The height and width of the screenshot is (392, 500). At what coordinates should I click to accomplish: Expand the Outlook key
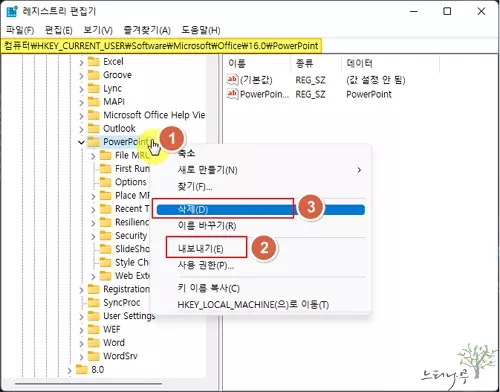click(x=81, y=129)
